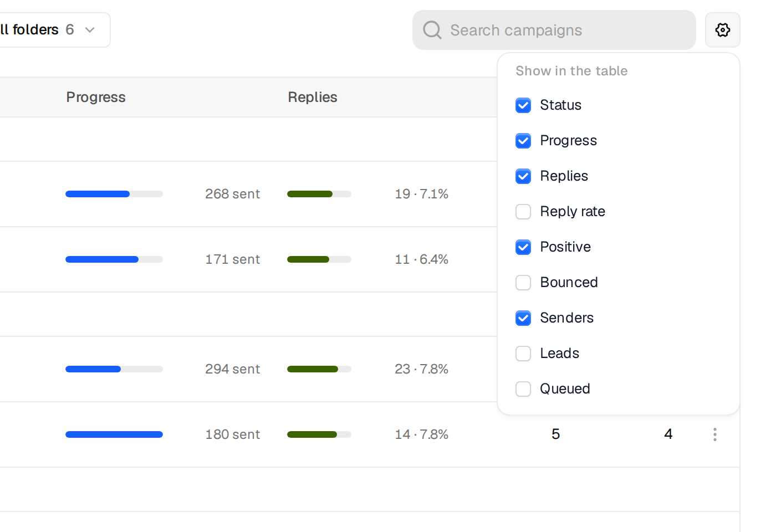
Task: Select the '171 sent' text
Action: click(232, 259)
